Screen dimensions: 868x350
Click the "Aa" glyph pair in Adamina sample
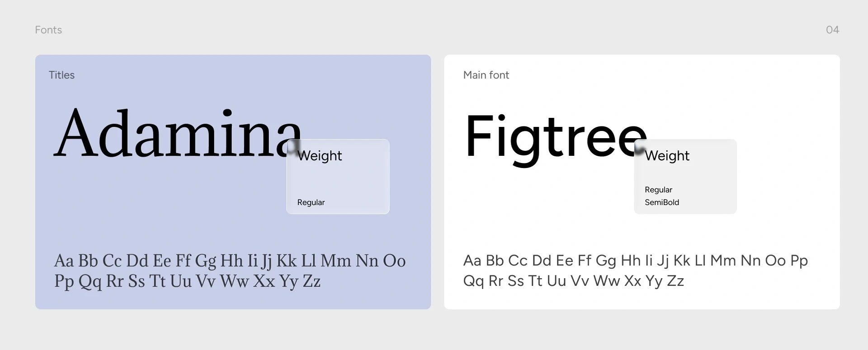(x=64, y=261)
